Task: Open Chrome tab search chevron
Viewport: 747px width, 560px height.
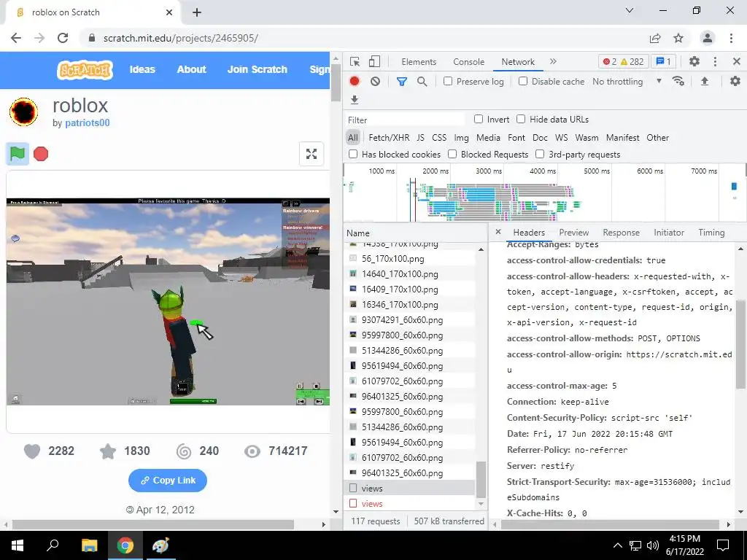Action: [x=630, y=10]
